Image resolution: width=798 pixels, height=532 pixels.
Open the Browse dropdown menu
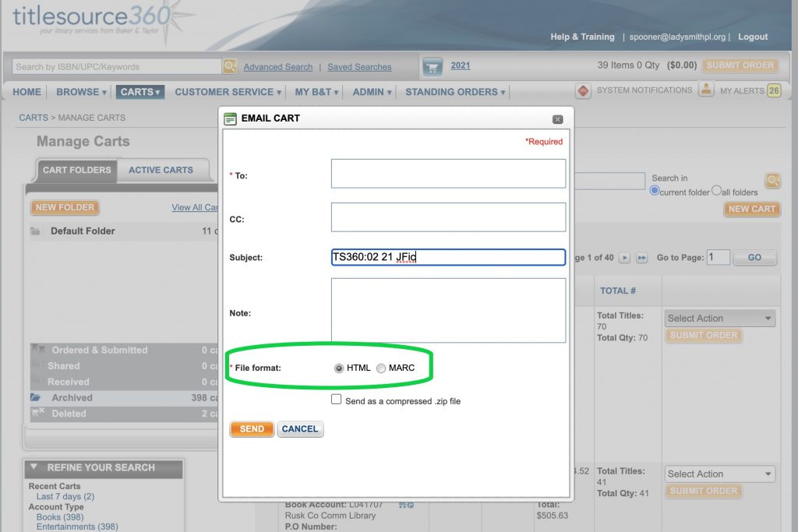(x=81, y=92)
